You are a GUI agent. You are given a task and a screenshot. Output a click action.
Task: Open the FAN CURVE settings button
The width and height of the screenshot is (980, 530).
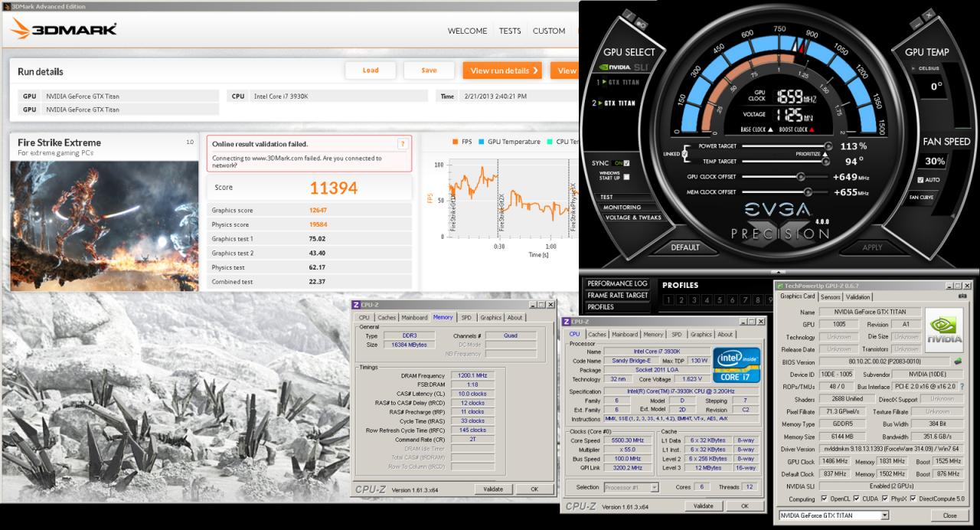point(923,198)
